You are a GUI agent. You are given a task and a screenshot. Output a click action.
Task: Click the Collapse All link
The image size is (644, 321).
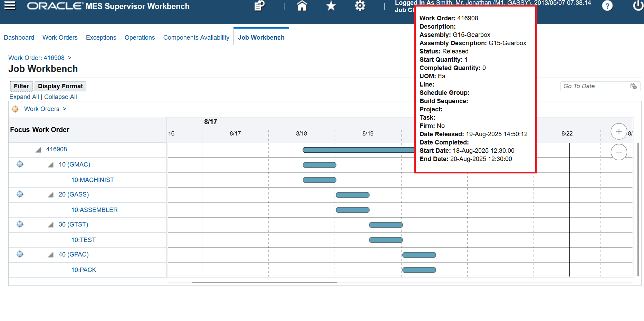60,97
